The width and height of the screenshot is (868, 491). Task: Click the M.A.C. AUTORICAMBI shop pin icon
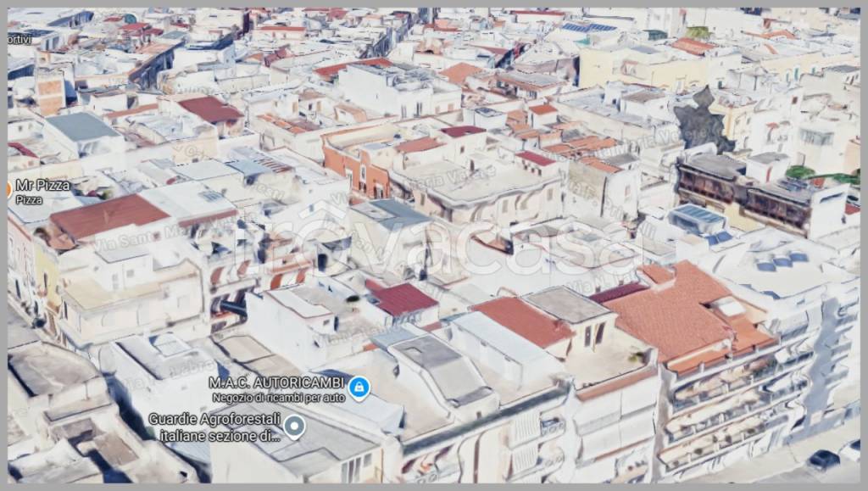click(x=359, y=388)
